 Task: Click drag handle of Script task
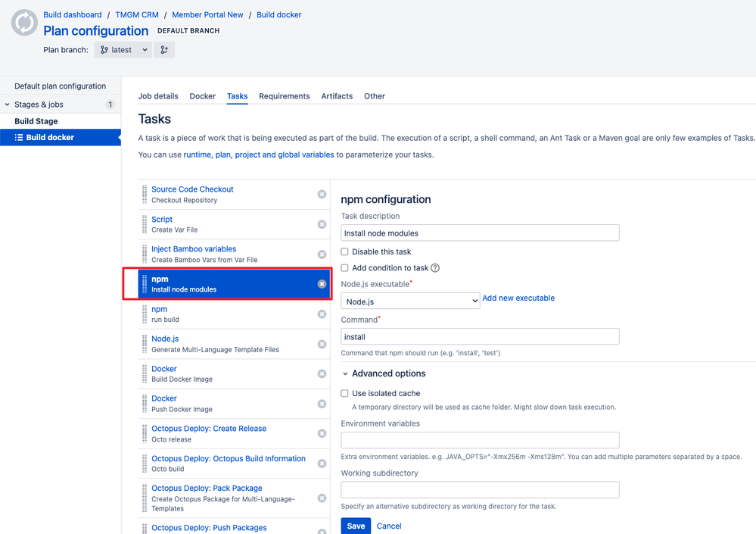144,224
